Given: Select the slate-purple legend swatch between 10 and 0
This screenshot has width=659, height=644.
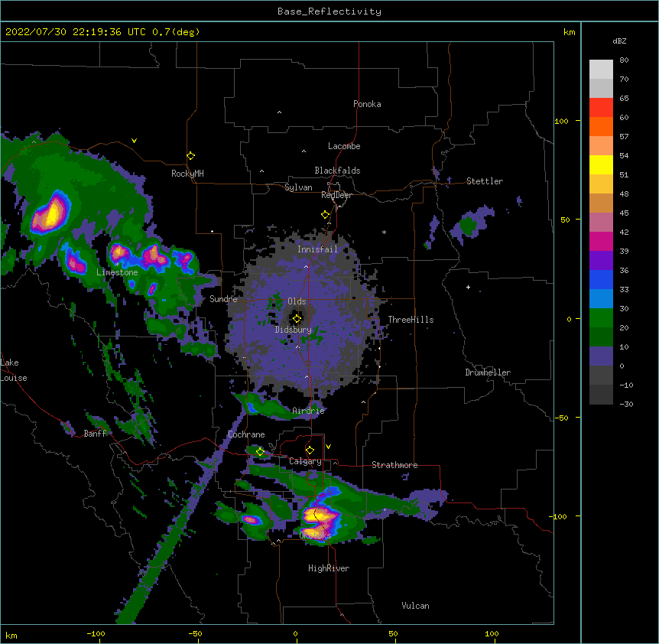Looking at the screenshot, I should click(601, 356).
